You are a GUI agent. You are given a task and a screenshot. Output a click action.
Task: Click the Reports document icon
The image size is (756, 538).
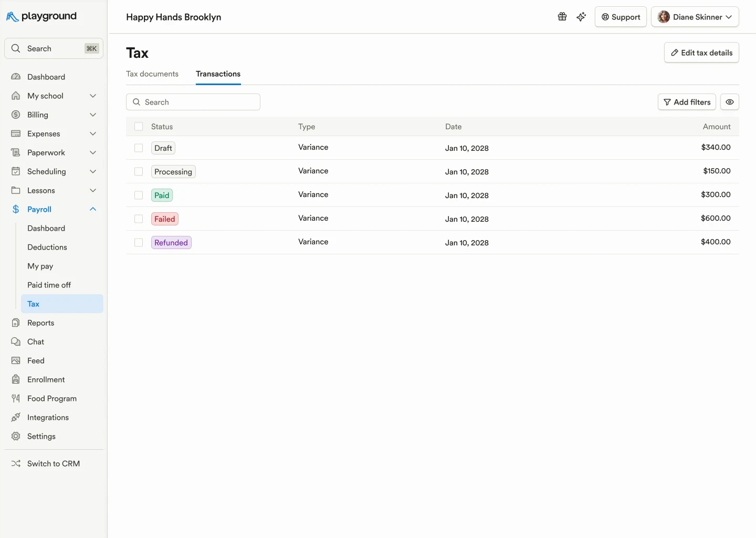(16, 323)
